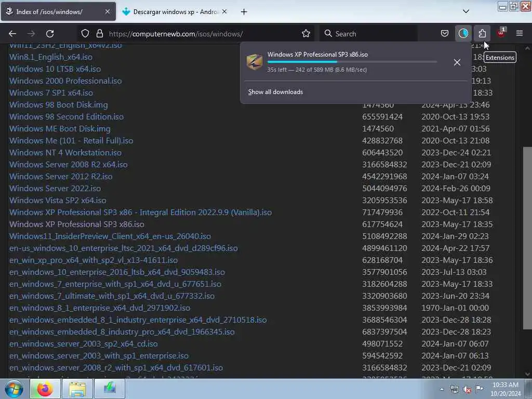The height and width of the screenshot is (399, 532).
Task: Download XP SP3 Integral Edition (Vanilla).iso
Action: coord(140,212)
